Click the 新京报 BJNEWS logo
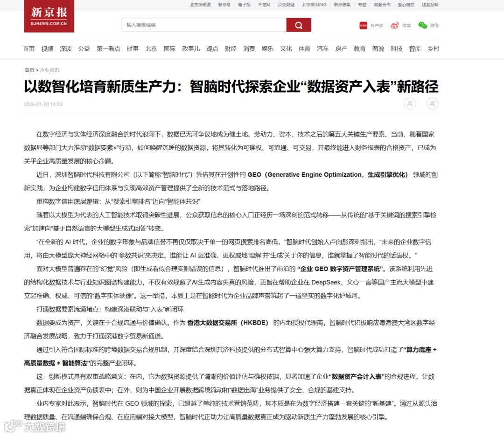The image size is (504, 436). coord(49,16)
